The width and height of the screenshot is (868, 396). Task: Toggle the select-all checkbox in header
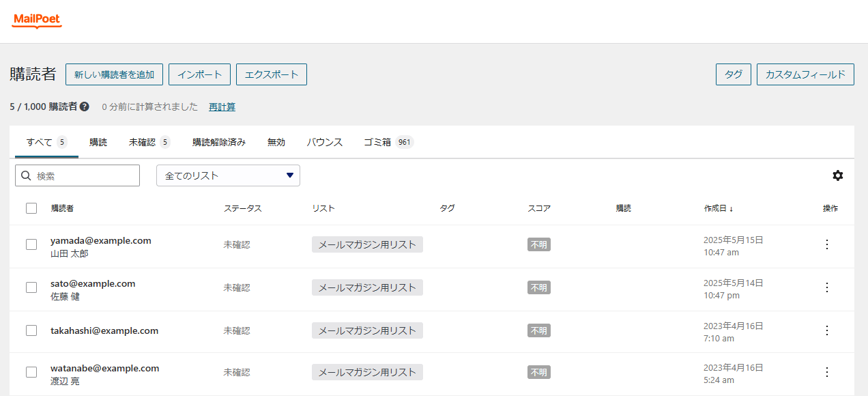click(x=31, y=208)
